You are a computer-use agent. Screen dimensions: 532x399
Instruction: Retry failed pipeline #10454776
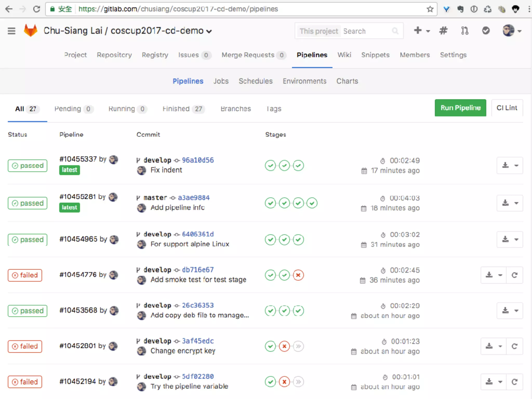514,275
